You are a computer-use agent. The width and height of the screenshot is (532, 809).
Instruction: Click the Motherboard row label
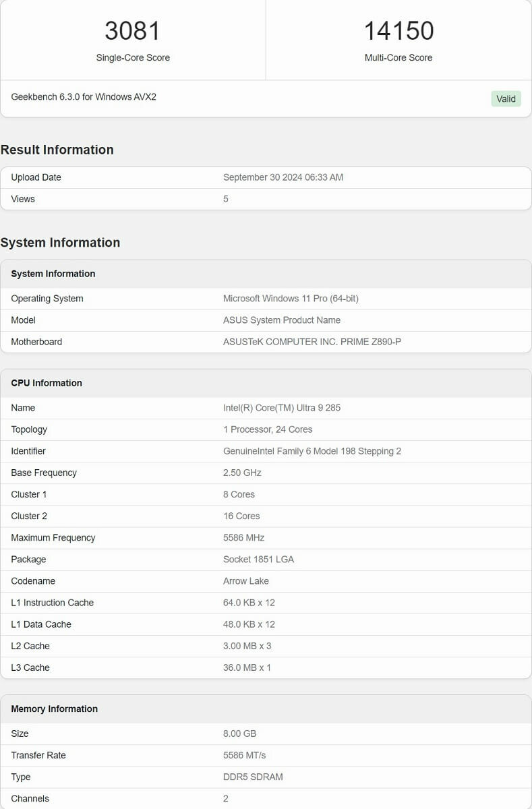click(36, 342)
